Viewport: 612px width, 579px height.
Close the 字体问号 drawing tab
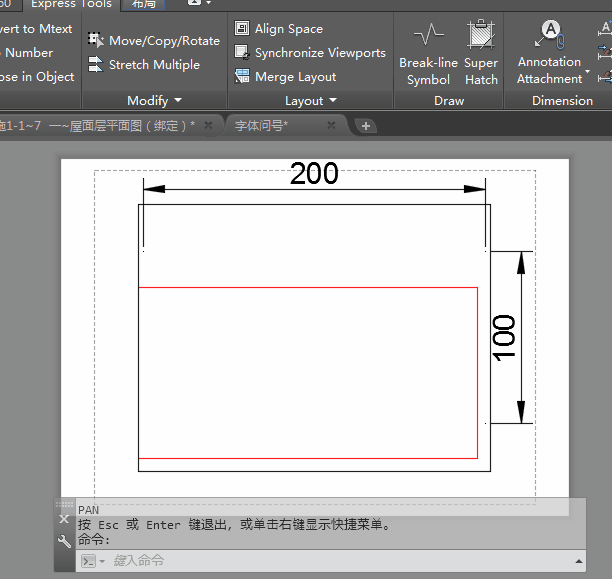point(333,125)
